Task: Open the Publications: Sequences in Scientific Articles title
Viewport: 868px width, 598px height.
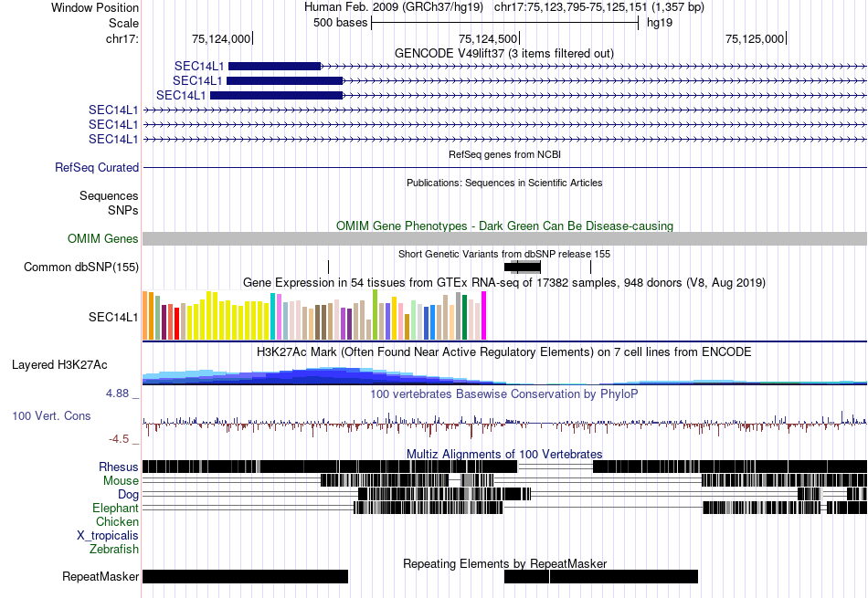Action: (x=504, y=183)
